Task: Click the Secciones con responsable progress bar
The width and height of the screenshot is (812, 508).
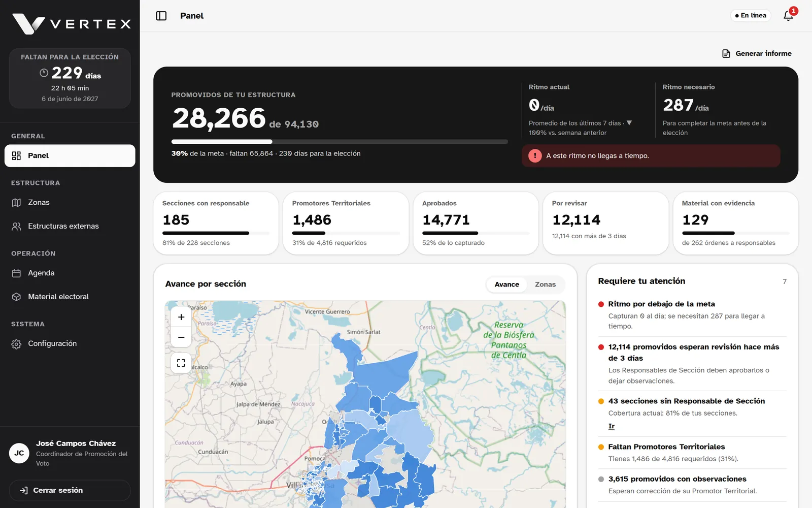Action: coord(216,233)
